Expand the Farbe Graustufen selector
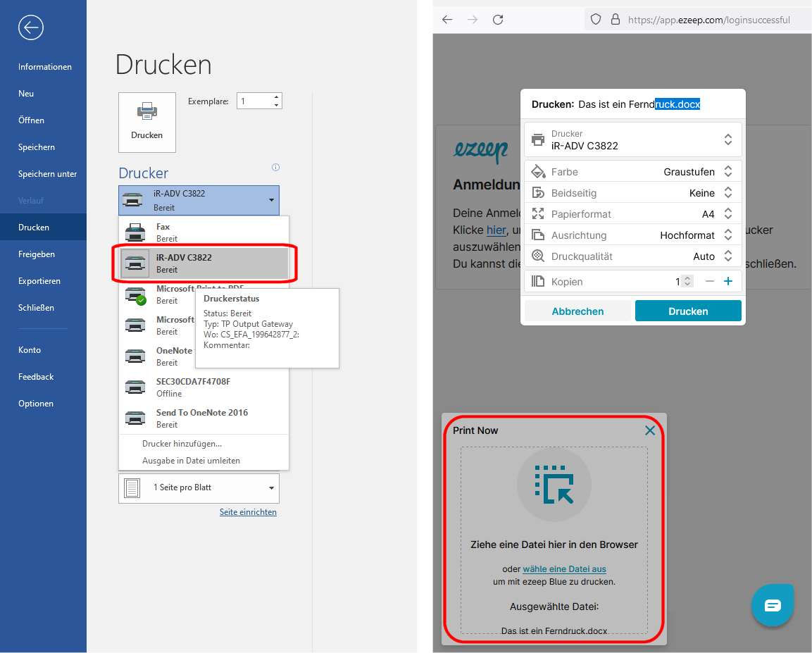Image resolution: width=812 pixels, height=653 pixels. pos(727,172)
